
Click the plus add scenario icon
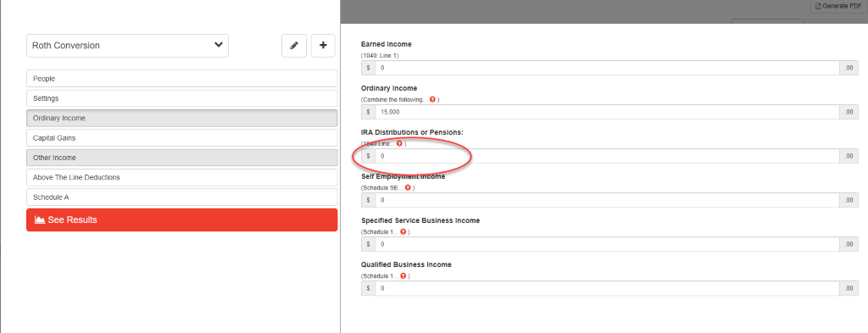[x=323, y=46]
